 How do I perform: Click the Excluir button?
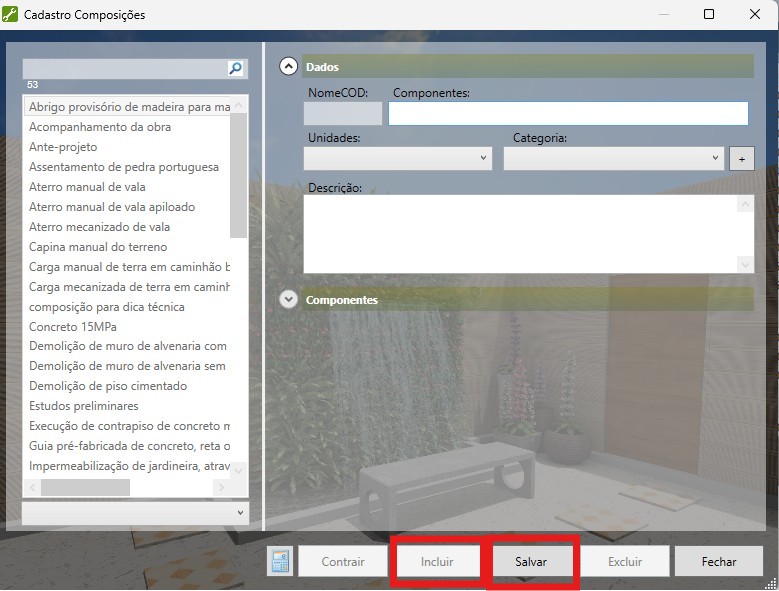pyautogui.click(x=625, y=562)
